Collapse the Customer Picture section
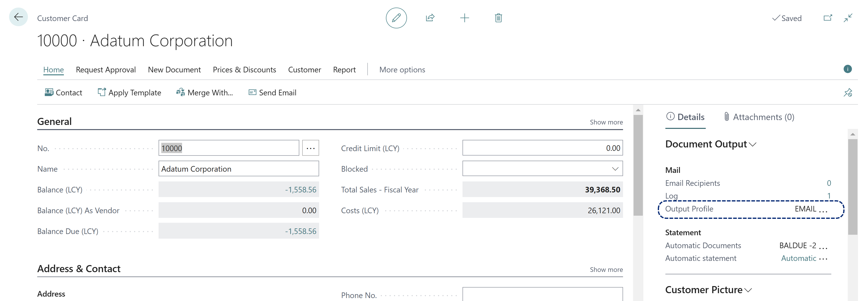The height and width of the screenshot is (301, 868). [708, 290]
